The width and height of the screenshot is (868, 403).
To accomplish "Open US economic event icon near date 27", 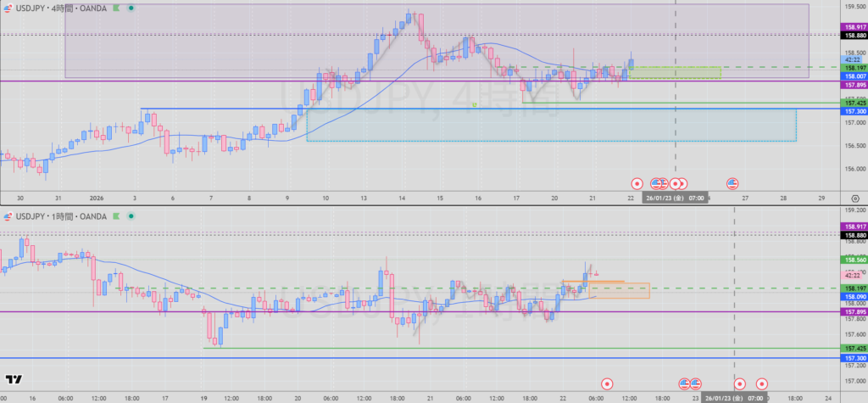I will (733, 183).
